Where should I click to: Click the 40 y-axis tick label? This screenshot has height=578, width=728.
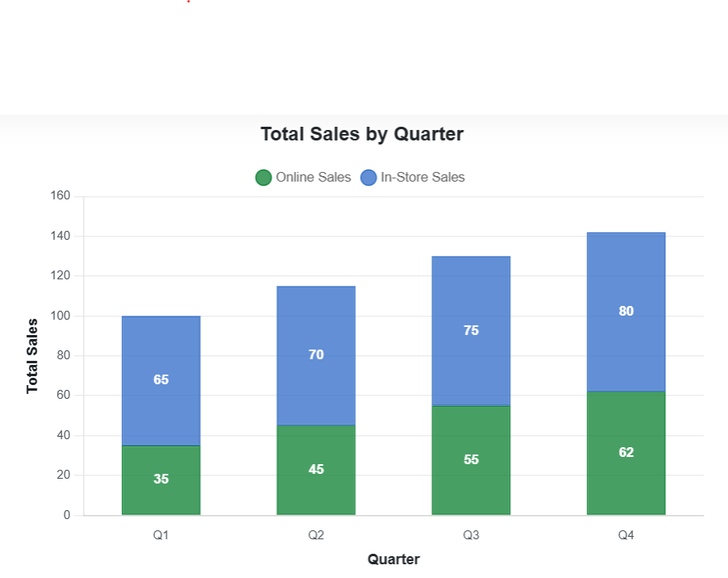point(64,435)
